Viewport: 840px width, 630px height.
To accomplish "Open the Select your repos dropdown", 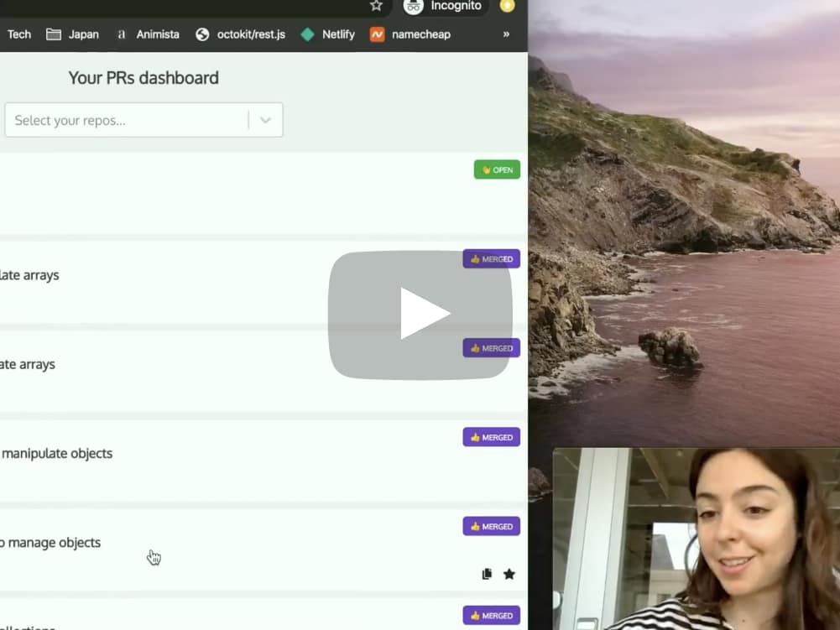I will [126, 120].
